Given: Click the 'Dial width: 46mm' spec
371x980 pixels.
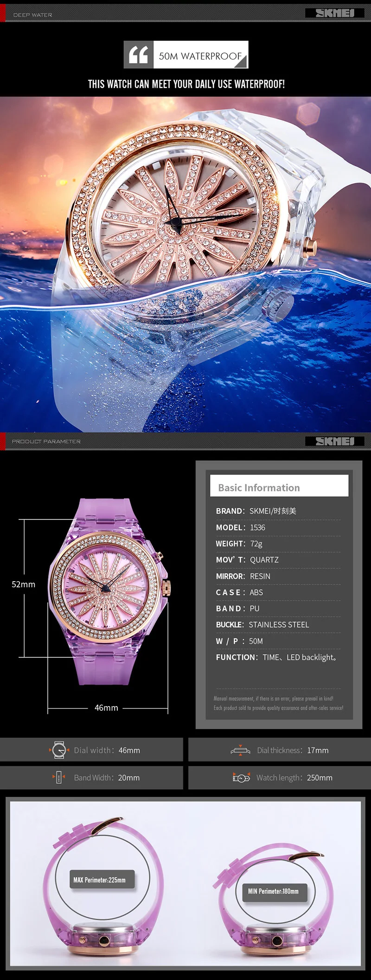Looking at the screenshot, I should (x=107, y=750).
